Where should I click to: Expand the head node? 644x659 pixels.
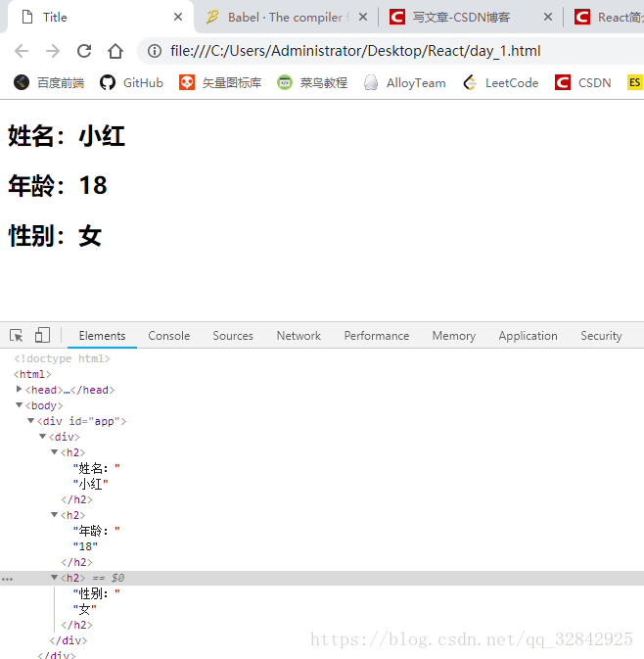tap(19, 389)
